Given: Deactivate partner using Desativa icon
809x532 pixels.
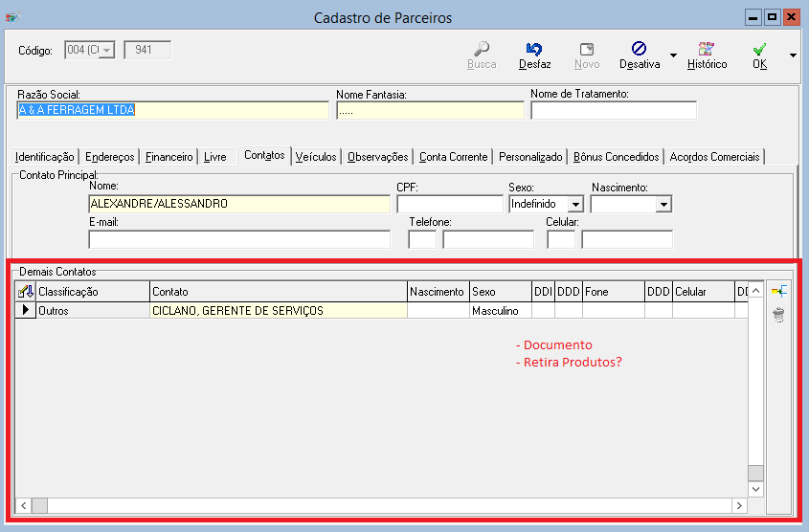Looking at the screenshot, I should tap(639, 49).
